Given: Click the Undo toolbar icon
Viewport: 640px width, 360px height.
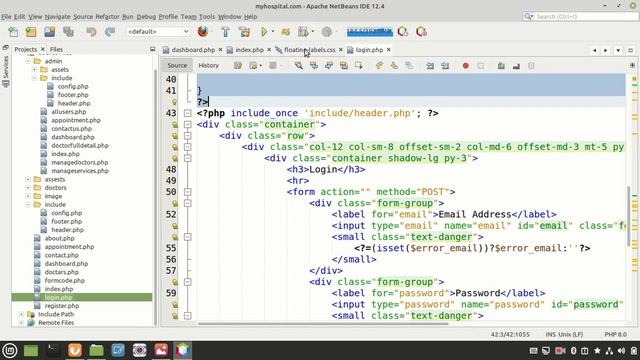Looking at the screenshot, I should click(91, 31).
